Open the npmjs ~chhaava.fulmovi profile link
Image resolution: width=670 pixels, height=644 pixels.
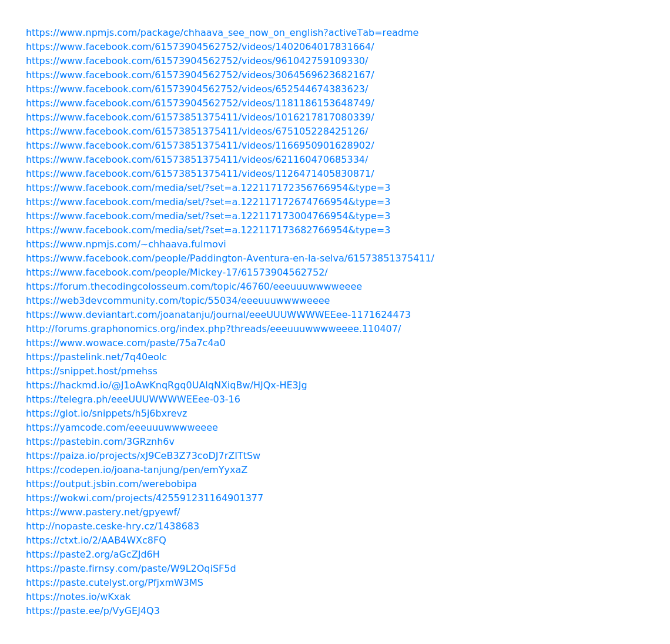(x=126, y=244)
